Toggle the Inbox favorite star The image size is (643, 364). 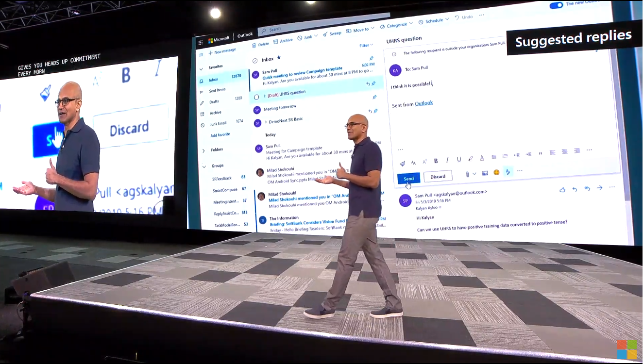(x=279, y=58)
